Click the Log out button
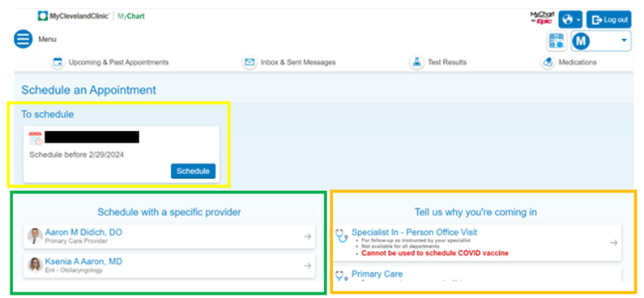Screen dimensions: 644x298 tap(608, 19)
